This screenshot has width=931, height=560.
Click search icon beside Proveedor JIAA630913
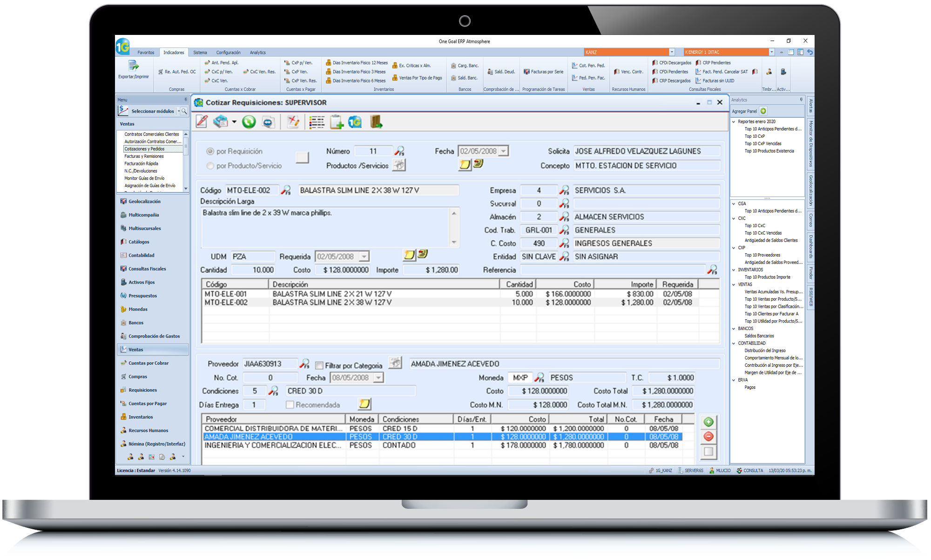[x=304, y=364]
